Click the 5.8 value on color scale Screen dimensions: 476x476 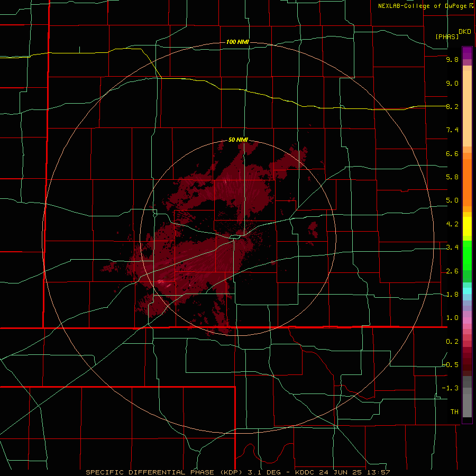tap(452, 177)
